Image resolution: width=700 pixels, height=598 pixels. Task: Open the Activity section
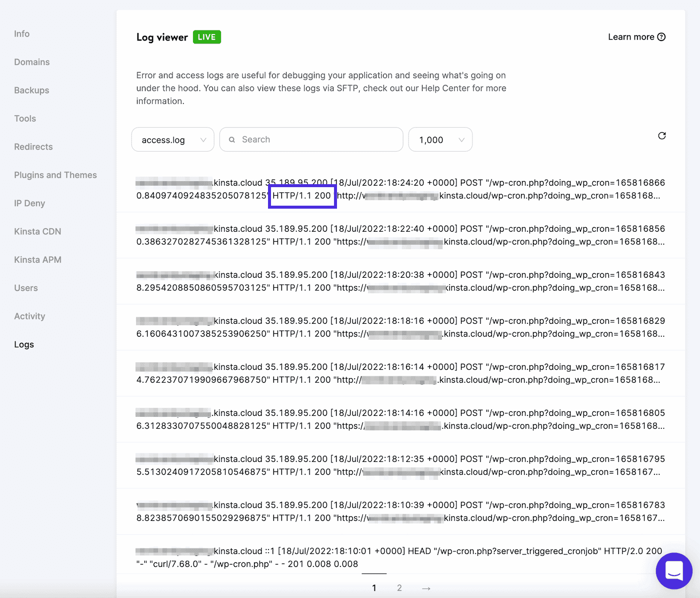click(x=29, y=316)
